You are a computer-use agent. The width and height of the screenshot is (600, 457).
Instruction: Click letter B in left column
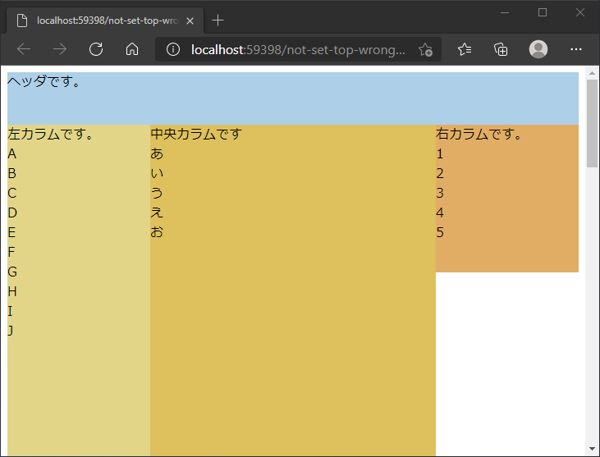point(12,173)
